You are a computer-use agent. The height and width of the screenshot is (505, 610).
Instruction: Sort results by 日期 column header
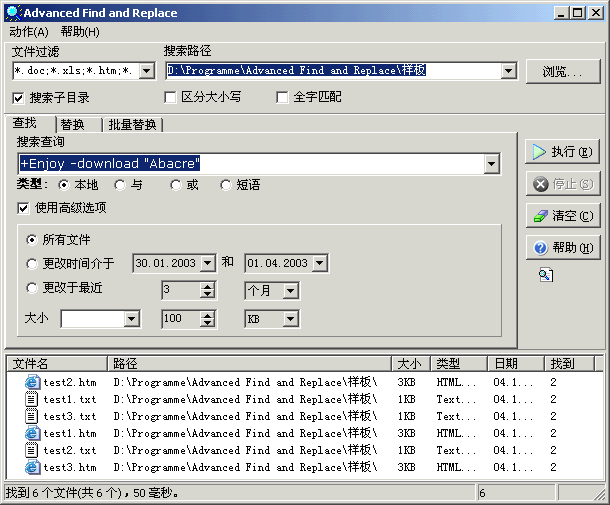(516, 364)
